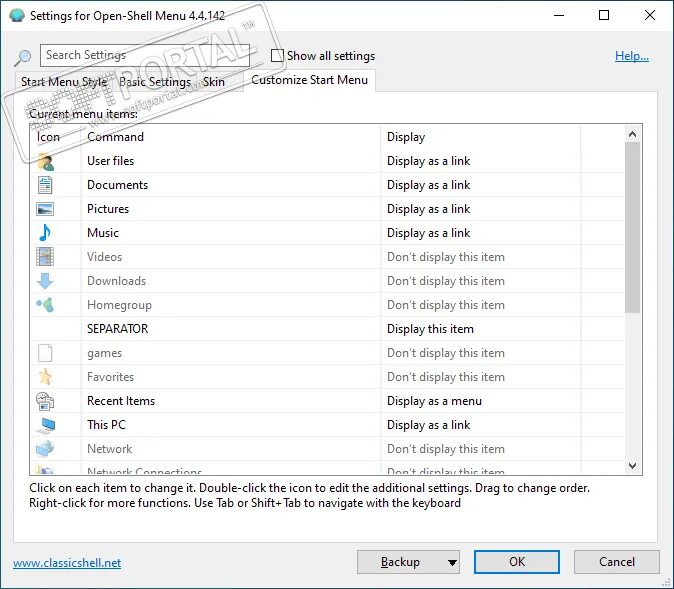Select the Music command

[103, 233]
